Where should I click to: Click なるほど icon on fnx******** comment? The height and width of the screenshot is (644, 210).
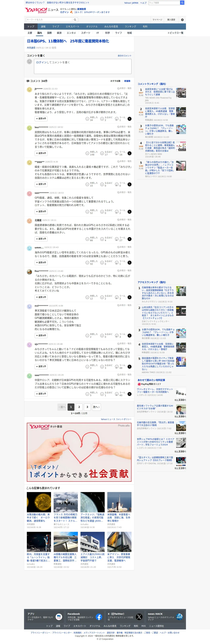102,297
